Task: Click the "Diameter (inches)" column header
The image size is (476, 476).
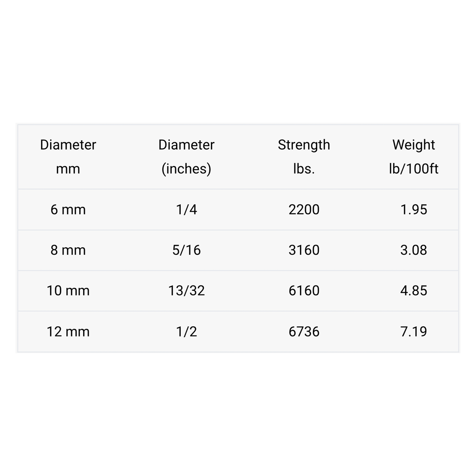Action: [x=186, y=156]
